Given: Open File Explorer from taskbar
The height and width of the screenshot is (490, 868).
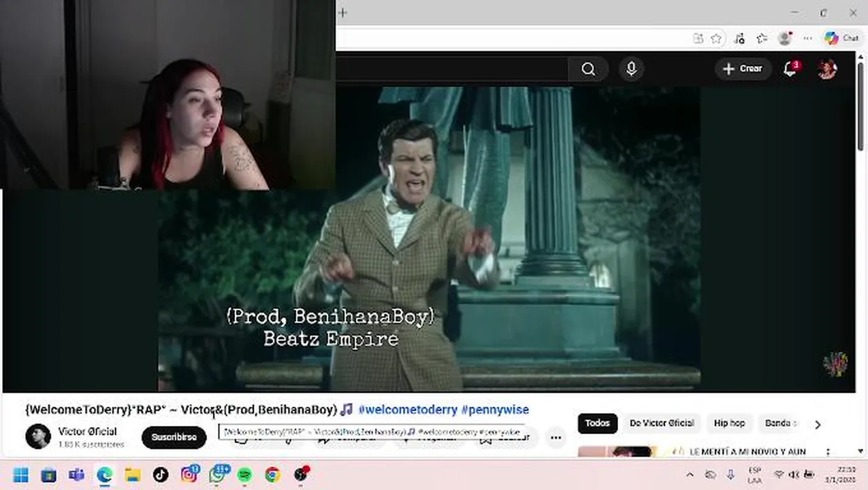Looking at the screenshot, I should pyautogui.click(x=132, y=475).
